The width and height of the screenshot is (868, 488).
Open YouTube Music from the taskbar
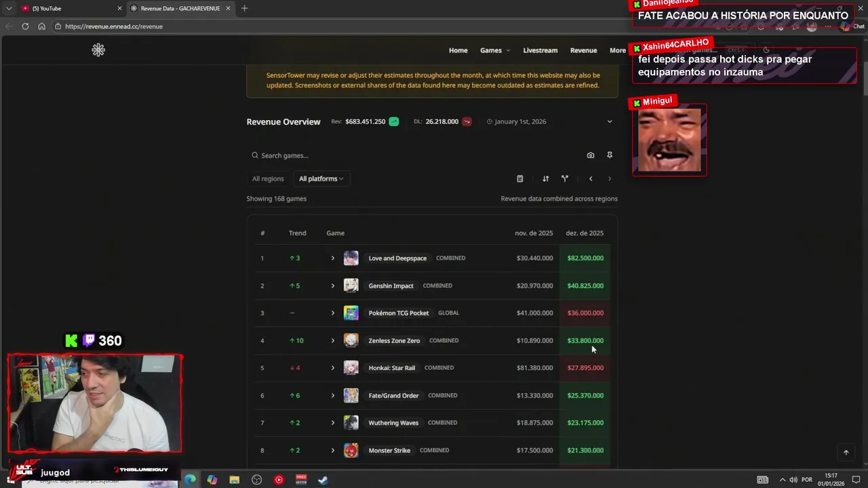pyautogui.click(x=279, y=480)
